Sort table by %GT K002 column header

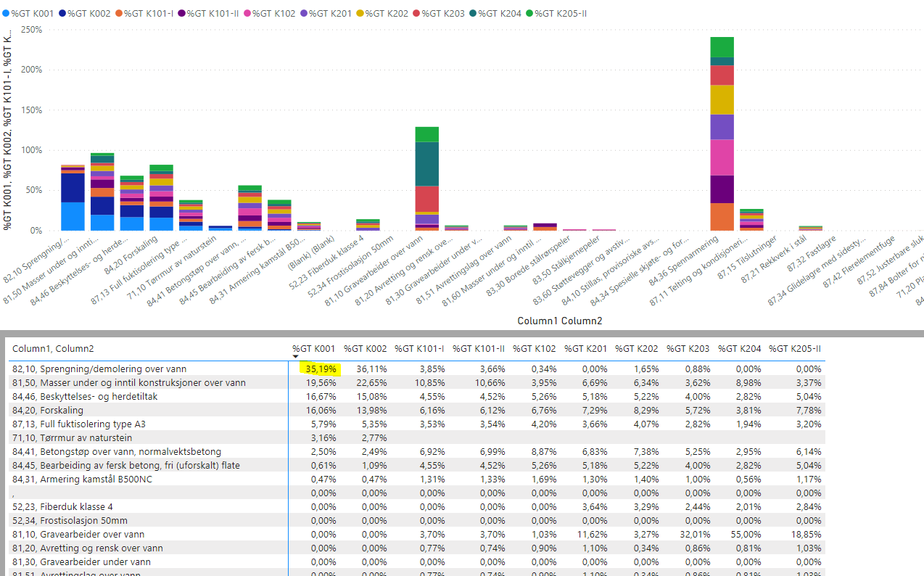tap(365, 348)
